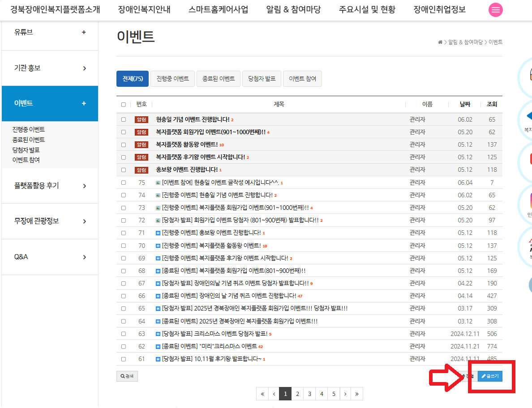
Task: Open 주요시설 및 현황 top menu
Action: (367, 9)
